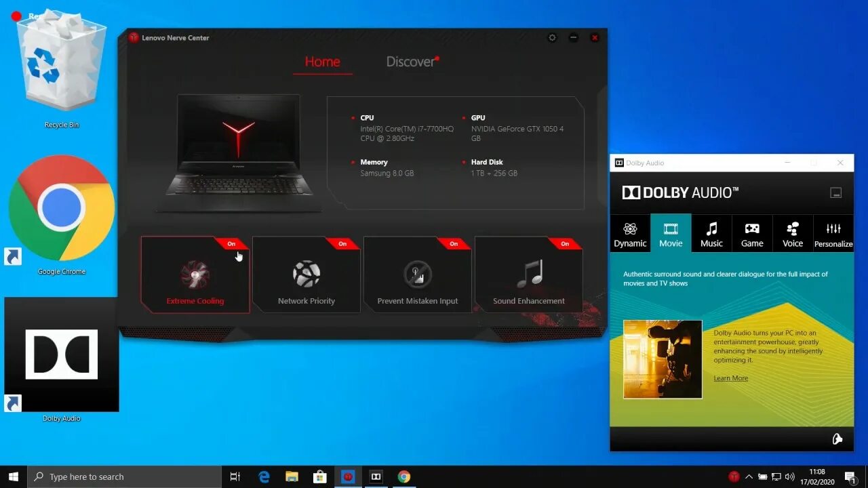Click the Learn More link in Dolby Audio
The image size is (868, 488).
tap(730, 378)
